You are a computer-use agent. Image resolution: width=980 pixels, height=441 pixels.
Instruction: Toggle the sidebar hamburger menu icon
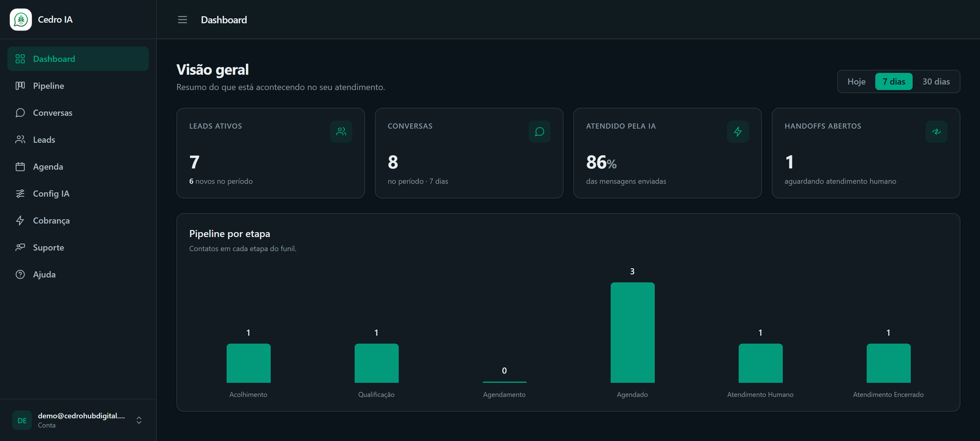(x=182, y=20)
